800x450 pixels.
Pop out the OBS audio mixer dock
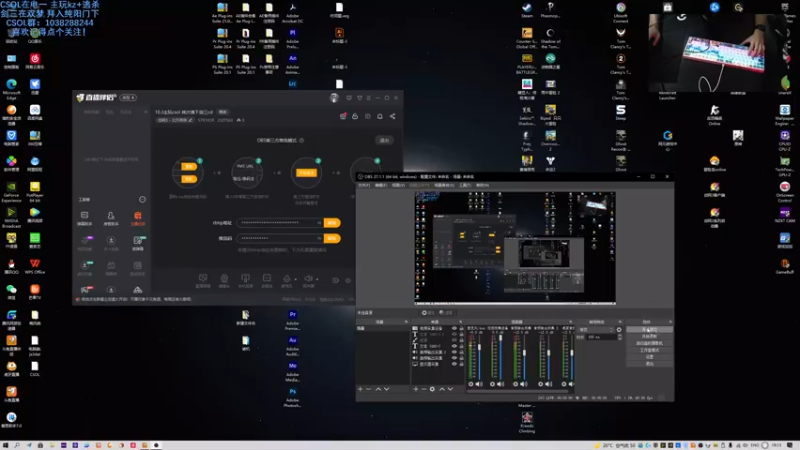tap(570, 322)
